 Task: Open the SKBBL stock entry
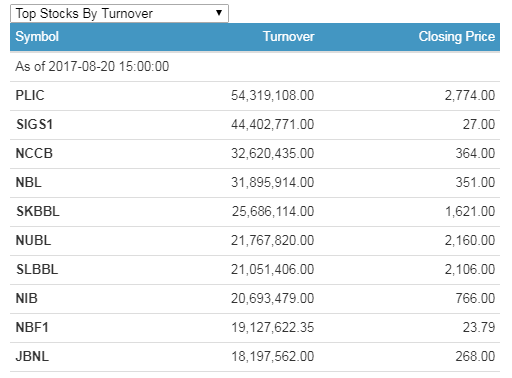(x=38, y=211)
